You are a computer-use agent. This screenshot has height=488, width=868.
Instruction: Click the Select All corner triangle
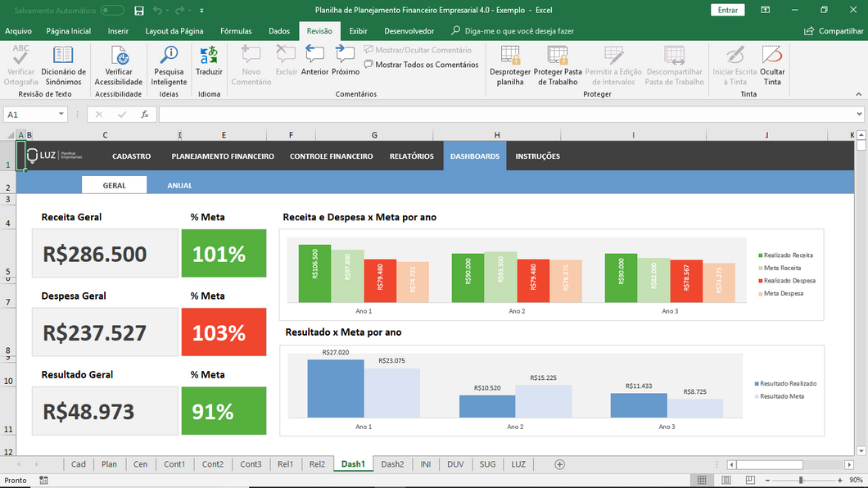pos(11,135)
